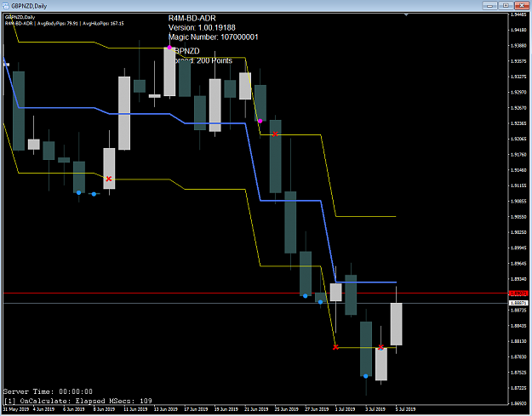This screenshot has height=416, width=532.
Task: Select the last white candle on 5 Jul
Action: [397, 324]
